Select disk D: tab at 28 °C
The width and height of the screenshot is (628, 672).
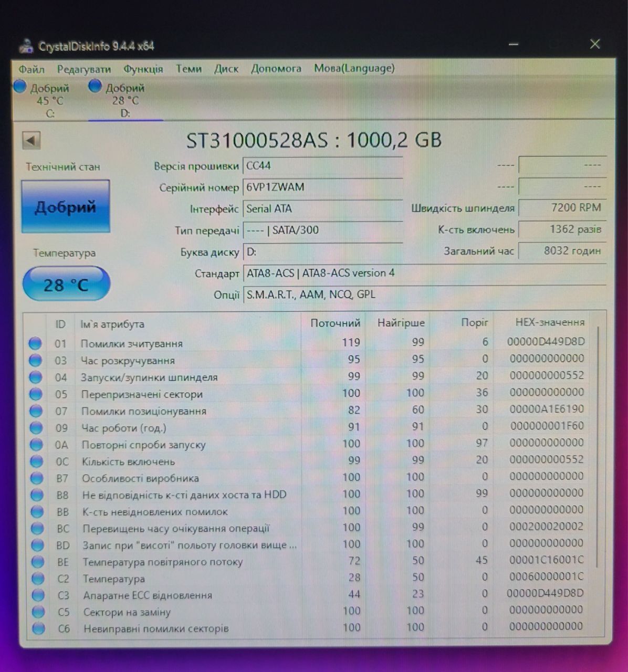click(x=125, y=99)
